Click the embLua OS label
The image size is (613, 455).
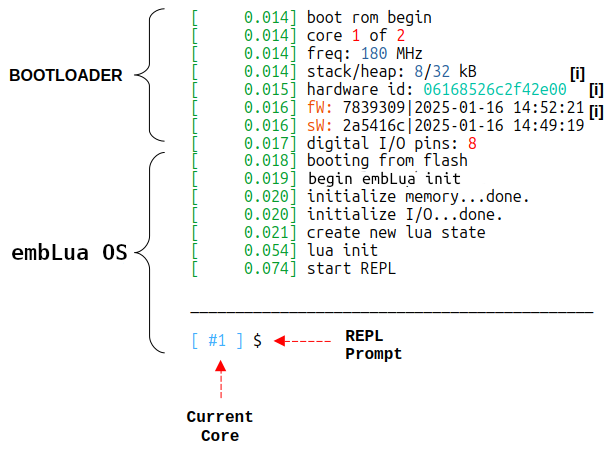(69, 253)
